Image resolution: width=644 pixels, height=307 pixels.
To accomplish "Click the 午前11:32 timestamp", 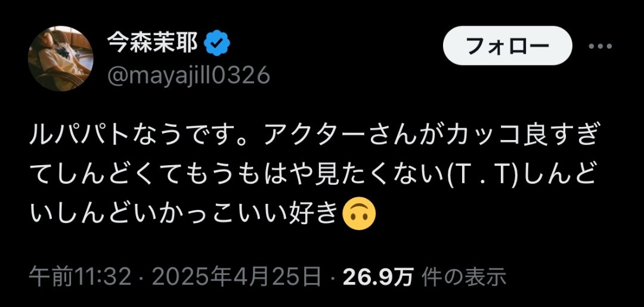I will pyautogui.click(x=80, y=277).
